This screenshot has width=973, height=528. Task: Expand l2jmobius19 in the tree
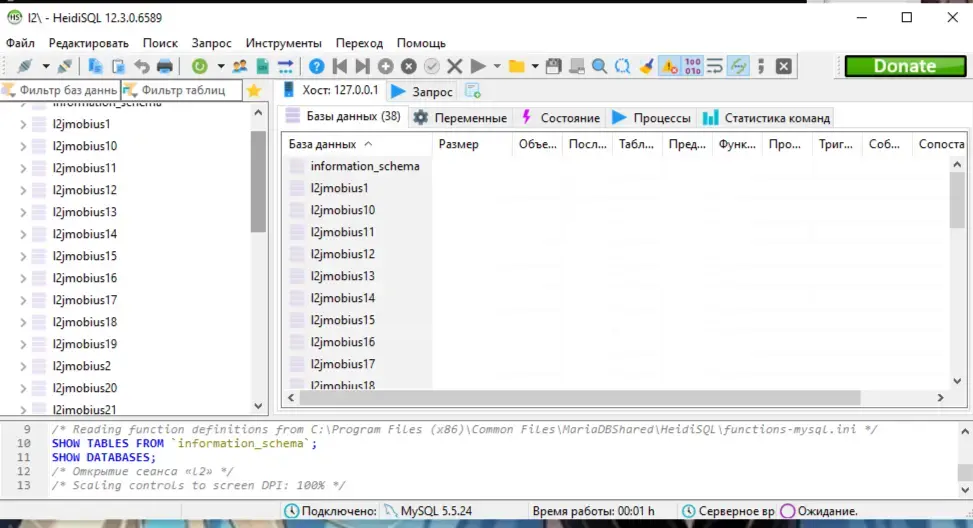coord(23,344)
